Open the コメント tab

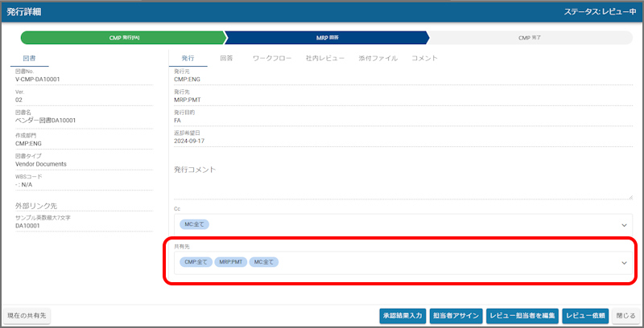pos(424,59)
